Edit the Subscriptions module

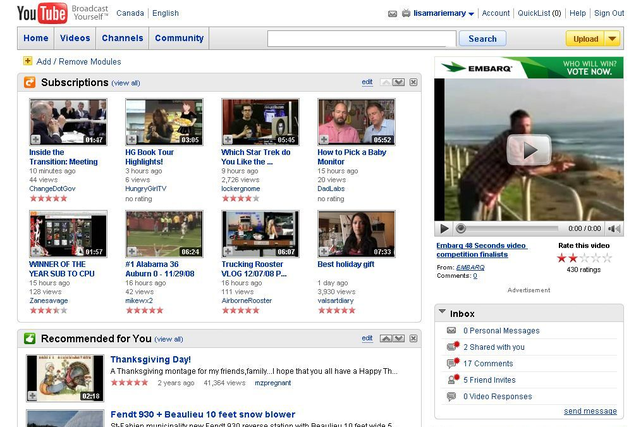[x=367, y=82]
